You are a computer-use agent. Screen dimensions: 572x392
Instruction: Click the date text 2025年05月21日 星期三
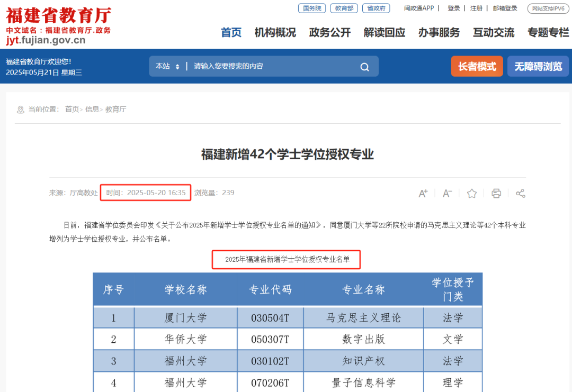(x=44, y=72)
